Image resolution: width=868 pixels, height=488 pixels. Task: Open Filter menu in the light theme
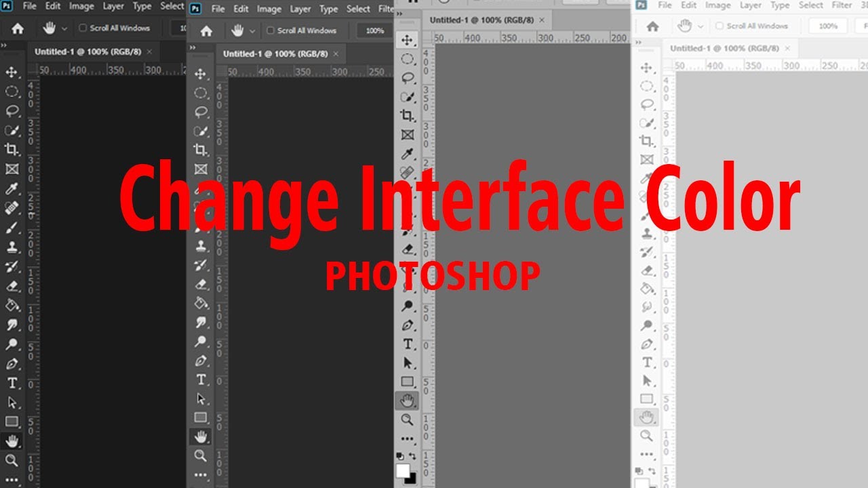842,5
